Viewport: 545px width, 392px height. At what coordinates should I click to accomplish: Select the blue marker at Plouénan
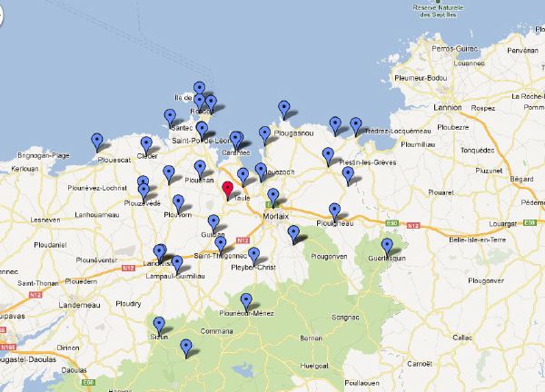(200, 169)
